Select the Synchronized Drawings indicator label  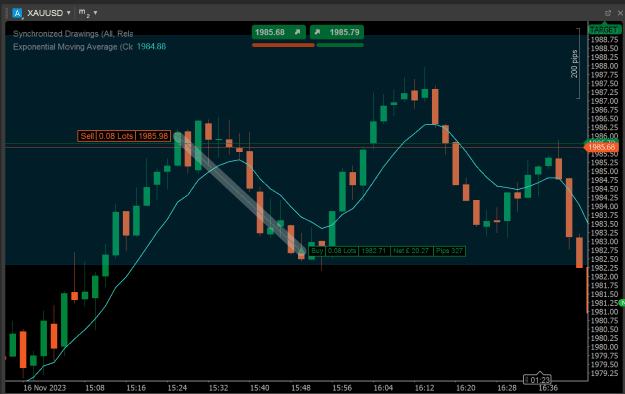[73, 34]
